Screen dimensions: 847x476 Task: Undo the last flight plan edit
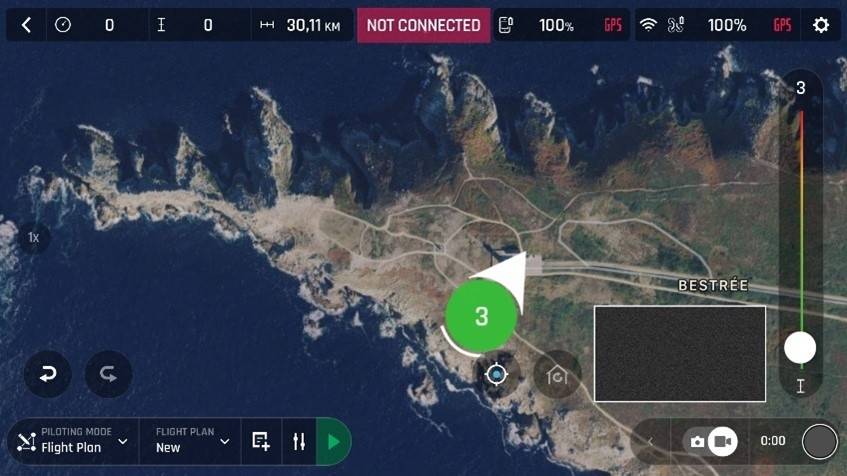tap(48, 374)
